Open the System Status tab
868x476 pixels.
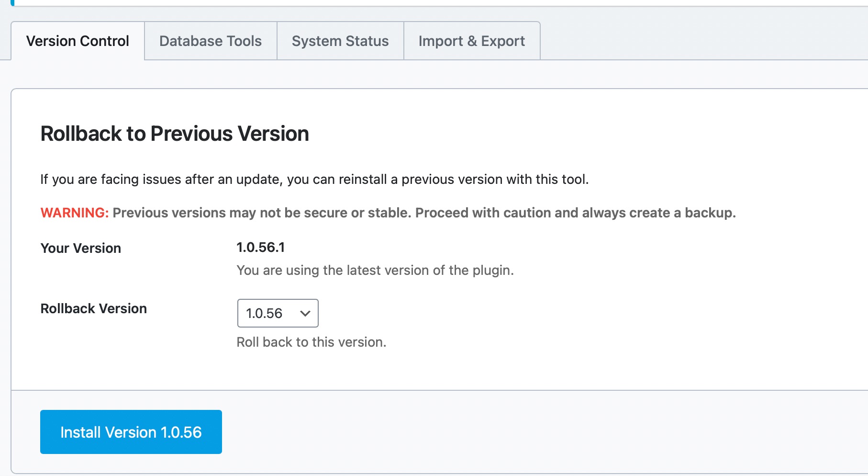(x=340, y=41)
